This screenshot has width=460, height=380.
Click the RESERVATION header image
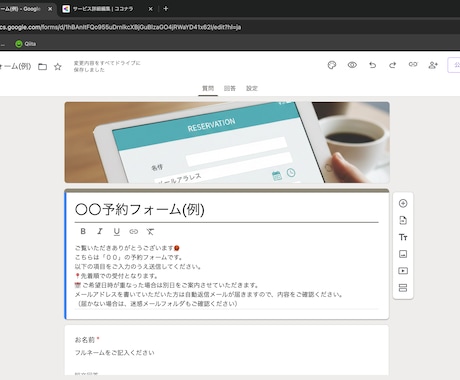tap(227, 142)
